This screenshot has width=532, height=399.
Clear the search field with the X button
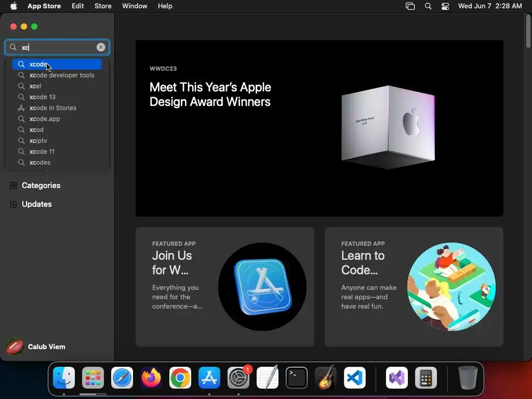(101, 47)
